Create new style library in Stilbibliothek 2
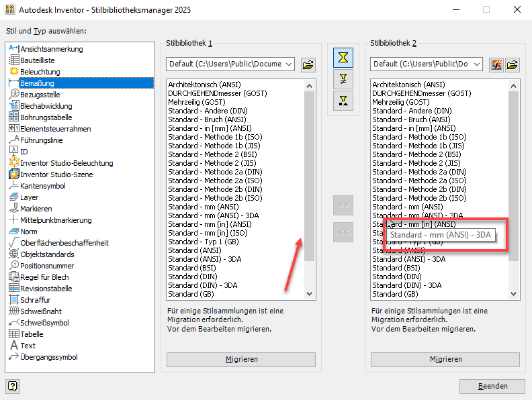 pos(496,64)
